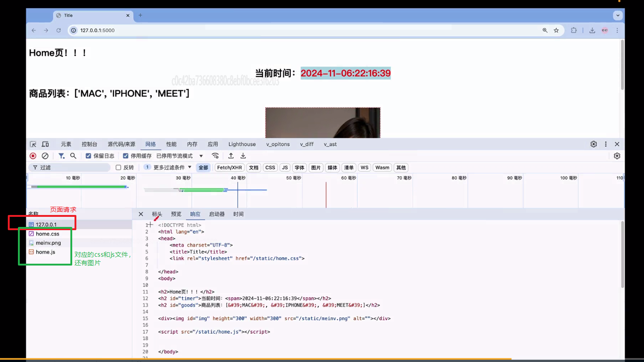
Task: Open network panel settings gear
Action: [617, 156]
